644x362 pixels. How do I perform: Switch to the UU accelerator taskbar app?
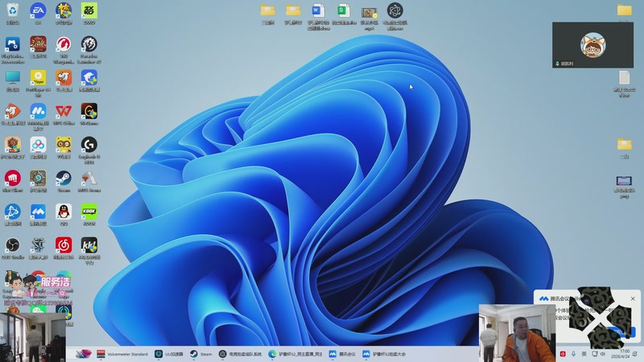(x=169, y=354)
